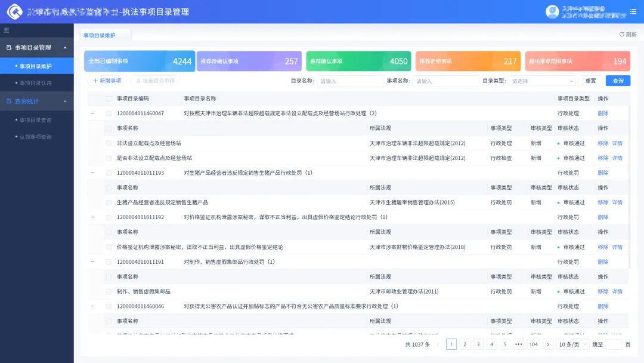Open the 目录类型 dropdown
The image size is (644, 363).
pyautogui.click(x=542, y=81)
